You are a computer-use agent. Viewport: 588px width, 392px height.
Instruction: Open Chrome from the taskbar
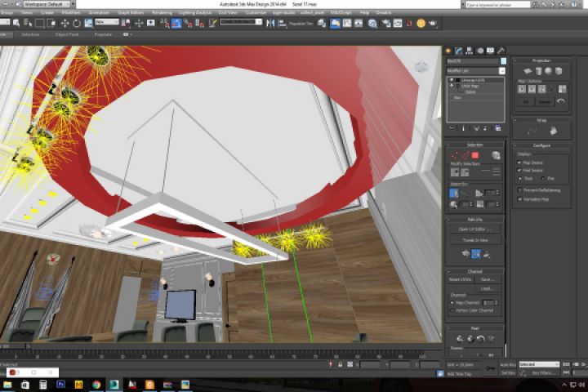(96, 385)
